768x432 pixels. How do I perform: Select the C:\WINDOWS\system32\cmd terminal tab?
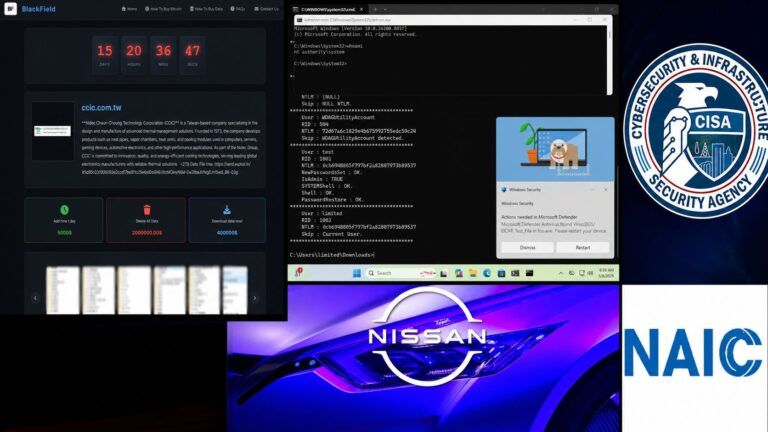[328, 9]
